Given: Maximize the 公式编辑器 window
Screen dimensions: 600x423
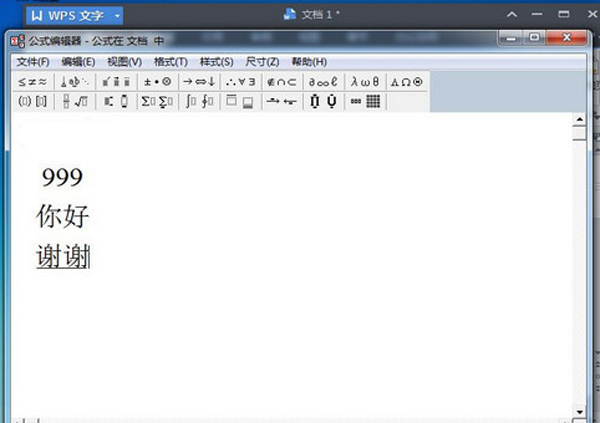Looking at the screenshot, I should (535, 38).
